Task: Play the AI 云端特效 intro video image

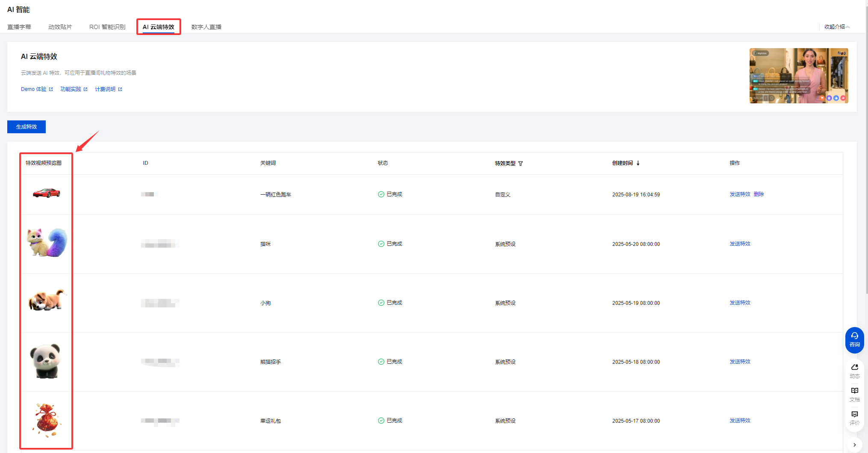Action: click(x=798, y=76)
